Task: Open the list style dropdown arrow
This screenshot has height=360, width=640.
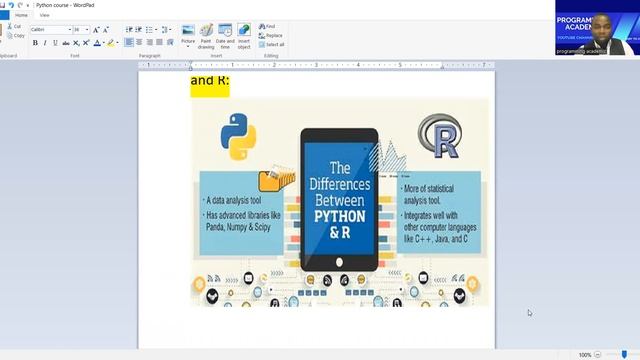Action: click(156, 30)
